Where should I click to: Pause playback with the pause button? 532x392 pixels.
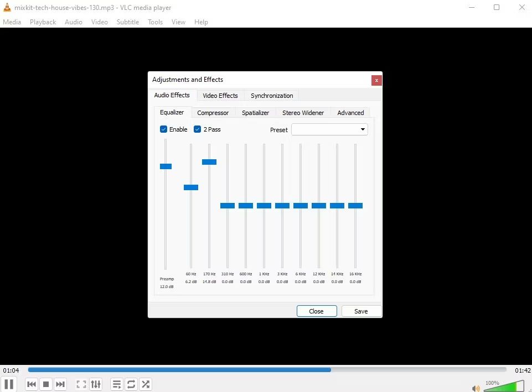(9, 384)
